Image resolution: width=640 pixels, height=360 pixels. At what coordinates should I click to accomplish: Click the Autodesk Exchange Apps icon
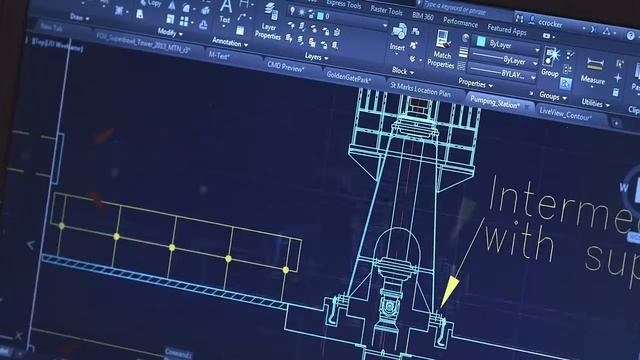tap(593, 29)
